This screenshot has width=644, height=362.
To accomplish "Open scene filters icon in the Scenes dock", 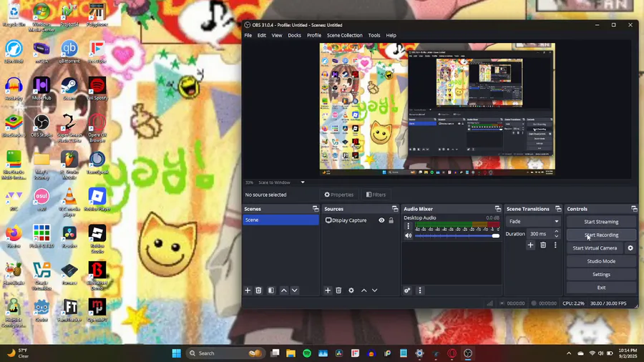I will [271, 290].
